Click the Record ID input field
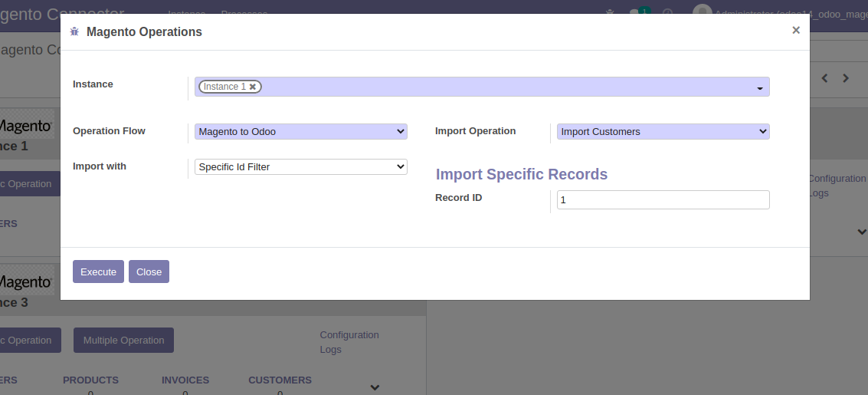This screenshot has height=395, width=868. pyautogui.click(x=663, y=200)
